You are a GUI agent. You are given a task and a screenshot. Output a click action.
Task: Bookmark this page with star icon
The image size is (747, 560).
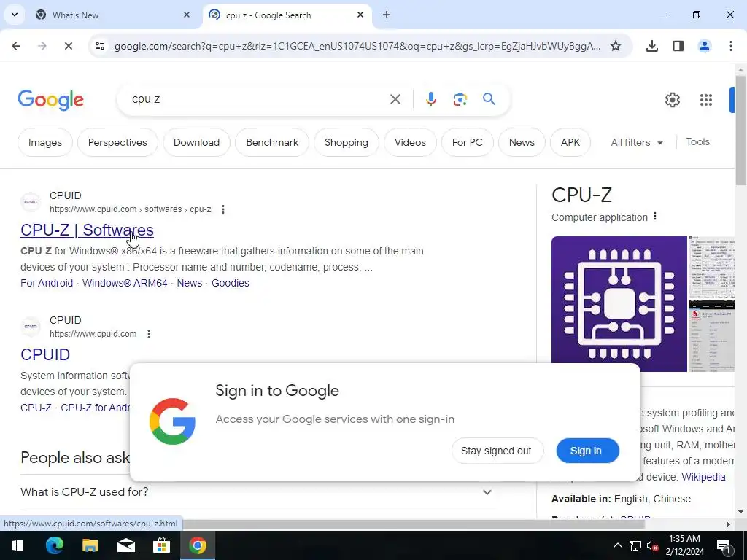click(616, 46)
